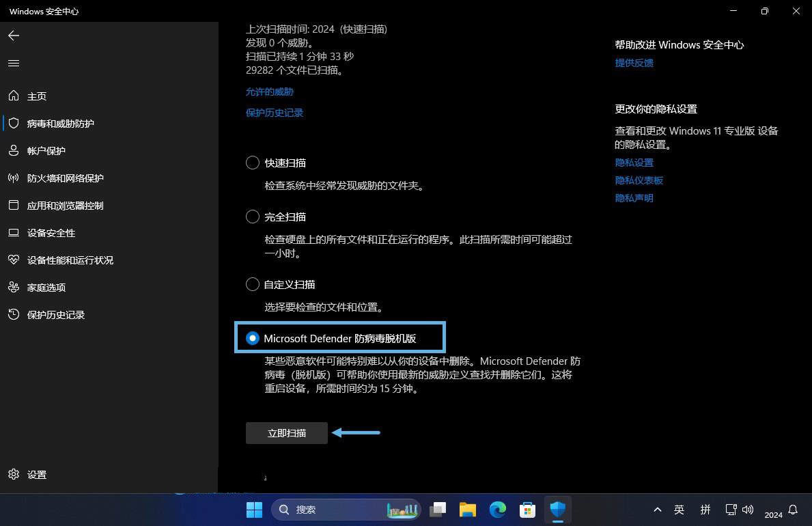Go to App and browser control (应用和浏览器控制)
Screen dimensions: 812x526
[x=65, y=206]
